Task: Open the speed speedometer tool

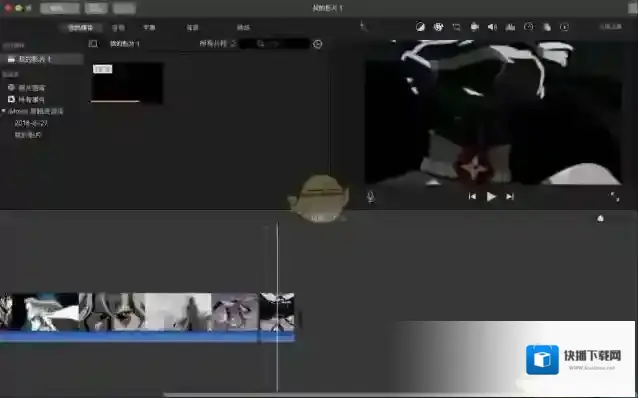Action: tap(529, 27)
